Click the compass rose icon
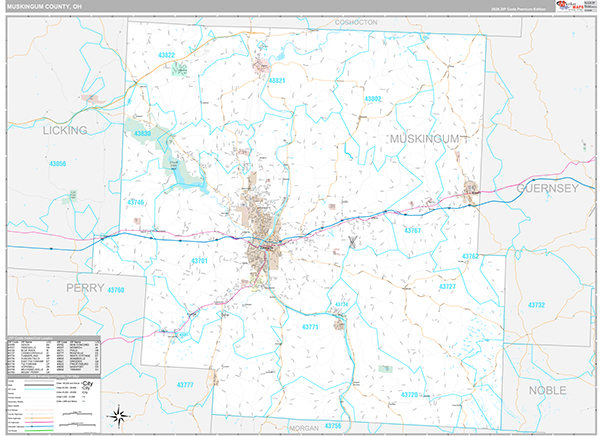This screenshot has height=436, width=600. click(x=119, y=416)
